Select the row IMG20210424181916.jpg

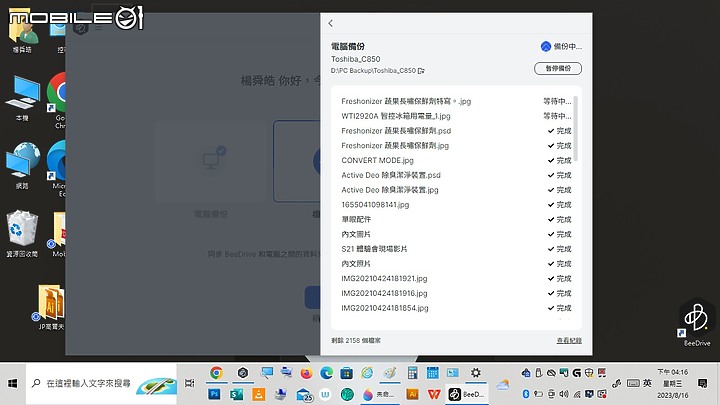tap(456, 293)
